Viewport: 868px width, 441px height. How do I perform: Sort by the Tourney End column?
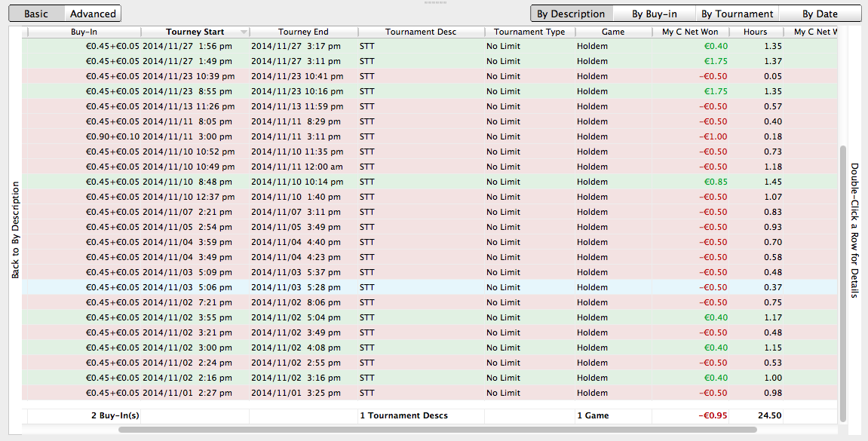[x=303, y=32]
